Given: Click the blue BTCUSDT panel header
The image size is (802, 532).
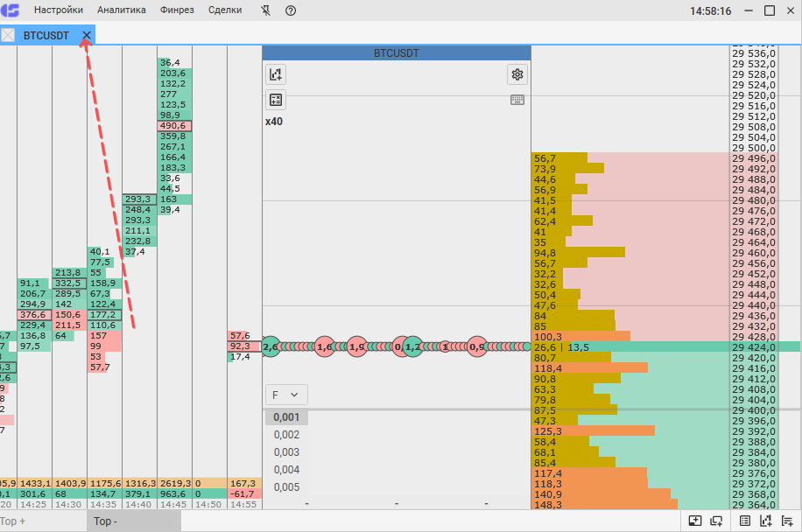Looking at the screenshot, I should tap(397, 53).
